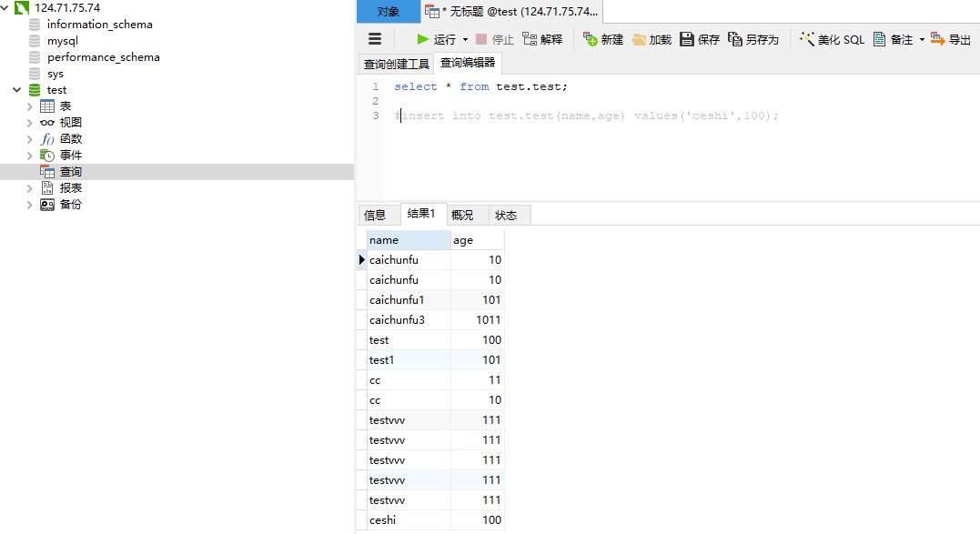
Task: Run the query with the green Run button
Action: 436,39
